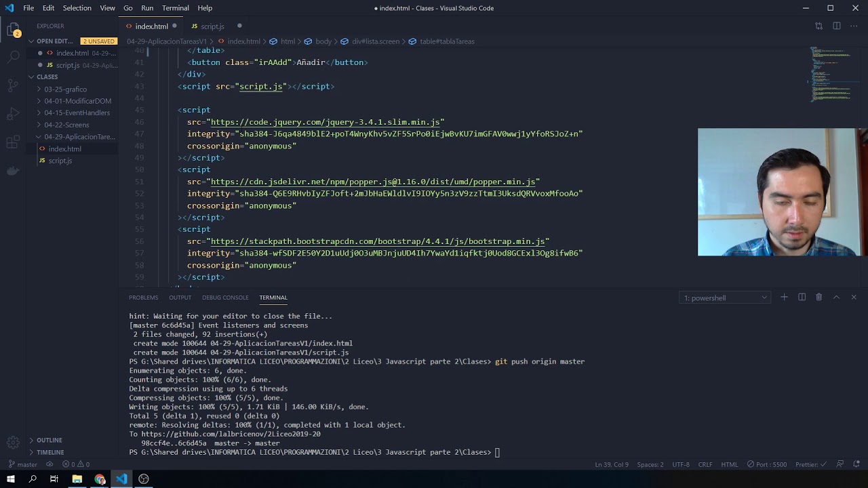Screen dimensions: 868x488
Task: Click the Ln 39, Col 9 position indicator
Action: pyautogui.click(x=612, y=465)
